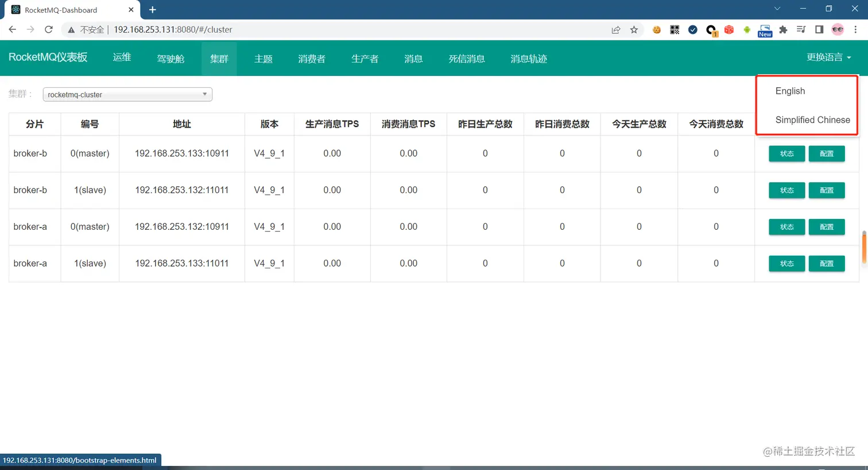Click 配置 for broker-a master row
The height and width of the screenshot is (470, 868).
(x=827, y=227)
